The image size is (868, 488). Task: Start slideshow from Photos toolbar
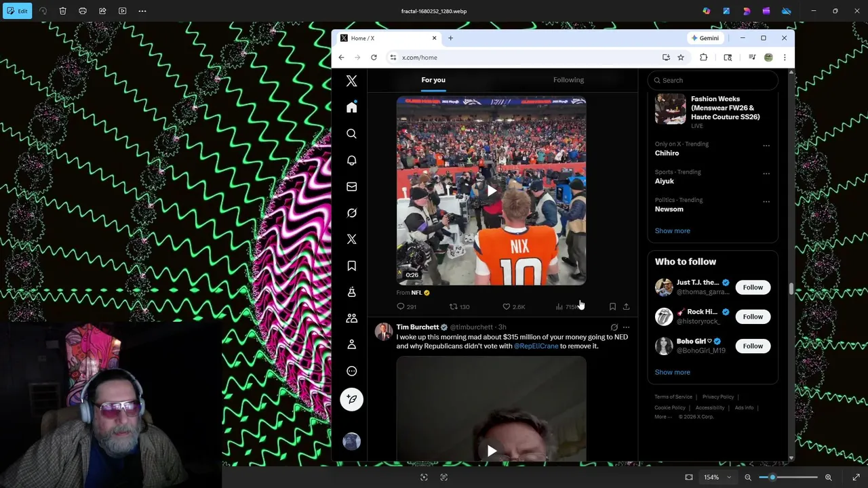[x=122, y=11]
